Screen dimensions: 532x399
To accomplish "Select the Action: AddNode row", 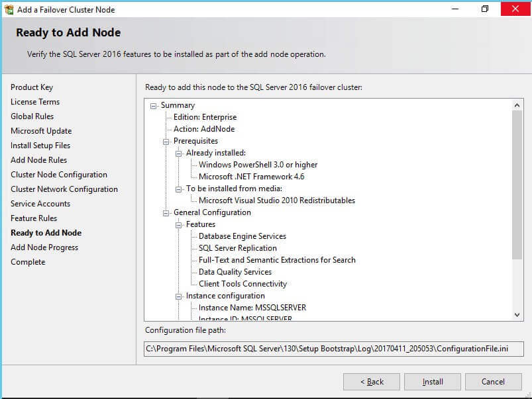I will (204, 129).
